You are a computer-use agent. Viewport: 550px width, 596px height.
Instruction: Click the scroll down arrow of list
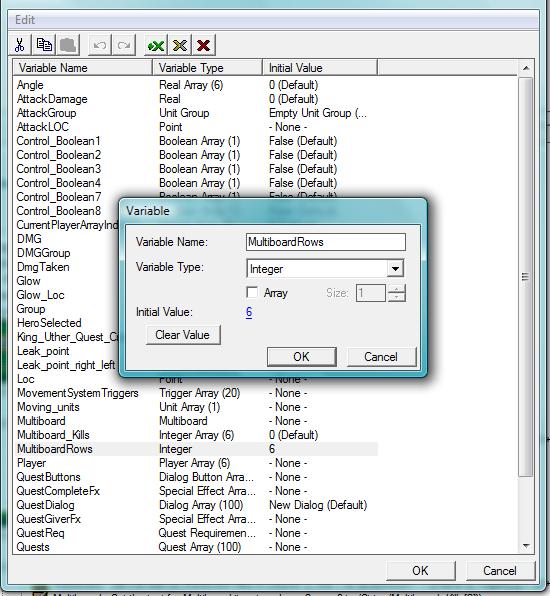click(526, 546)
